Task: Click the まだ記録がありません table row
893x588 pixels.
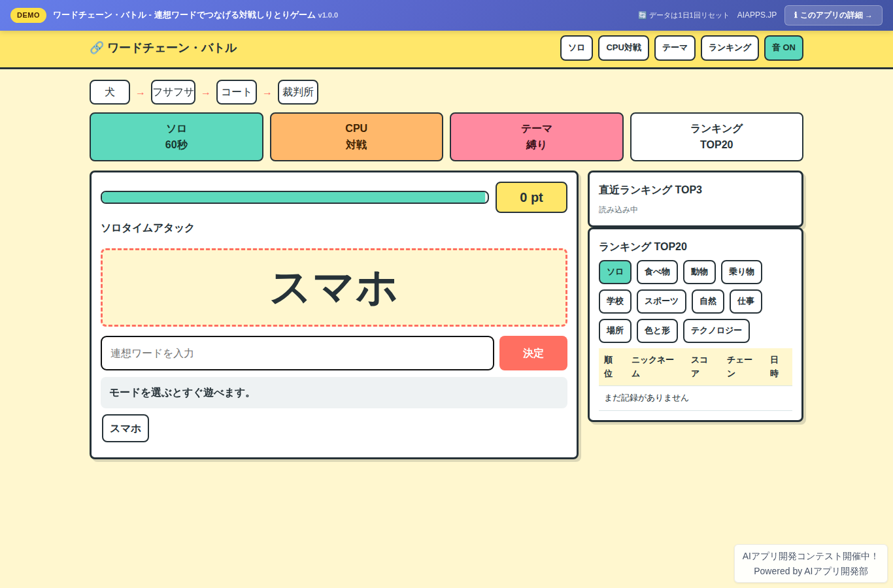Action: (x=696, y=398)
